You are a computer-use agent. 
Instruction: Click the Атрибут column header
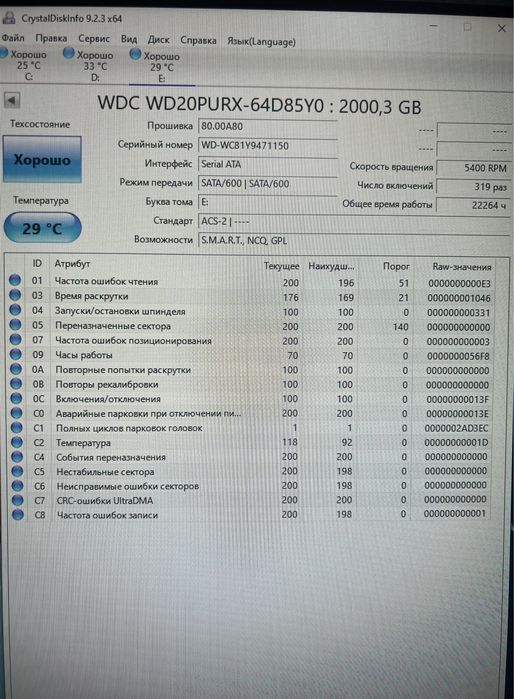click(x=72, y=263)
